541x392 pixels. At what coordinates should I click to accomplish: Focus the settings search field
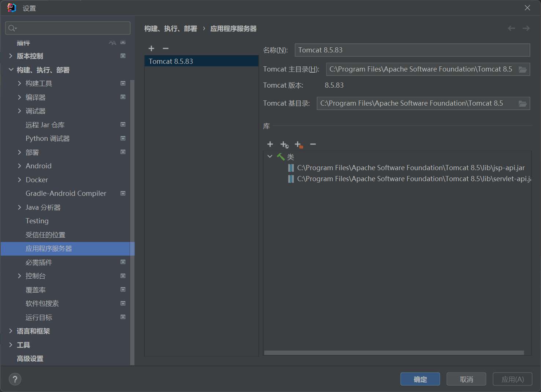pos(68,28)
